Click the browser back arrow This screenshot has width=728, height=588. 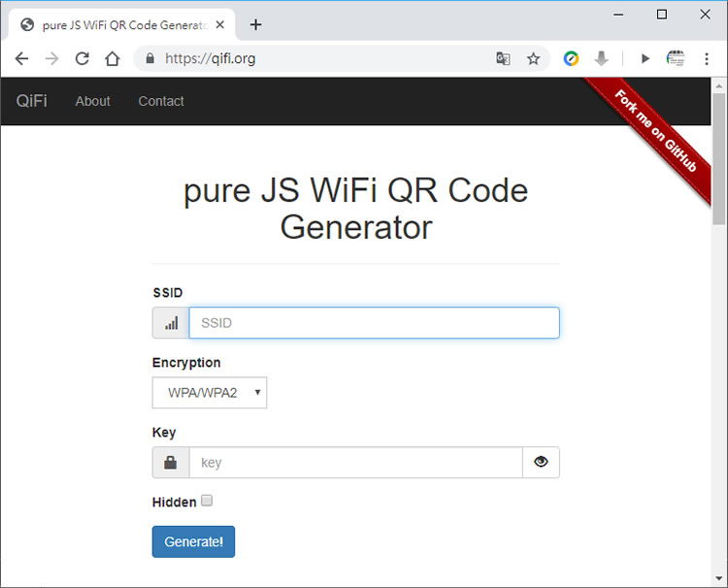pyautogui.click(x=21, y=58)
